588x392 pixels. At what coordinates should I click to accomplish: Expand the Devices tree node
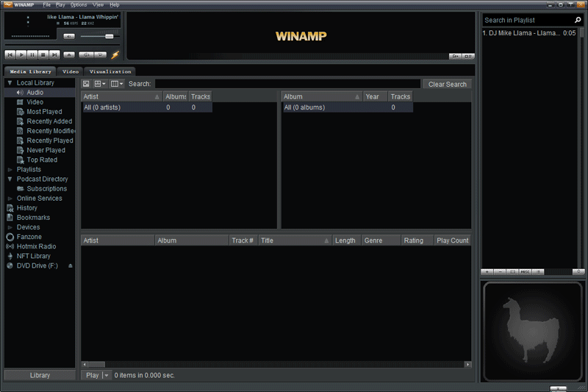[10, 227]
